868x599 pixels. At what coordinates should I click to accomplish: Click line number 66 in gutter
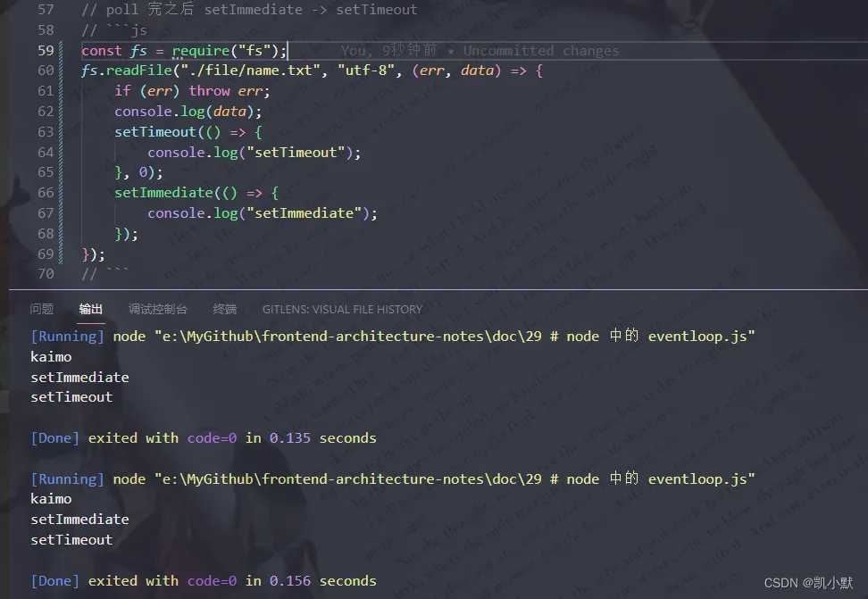pyautogui.click(x=46, y=193)
